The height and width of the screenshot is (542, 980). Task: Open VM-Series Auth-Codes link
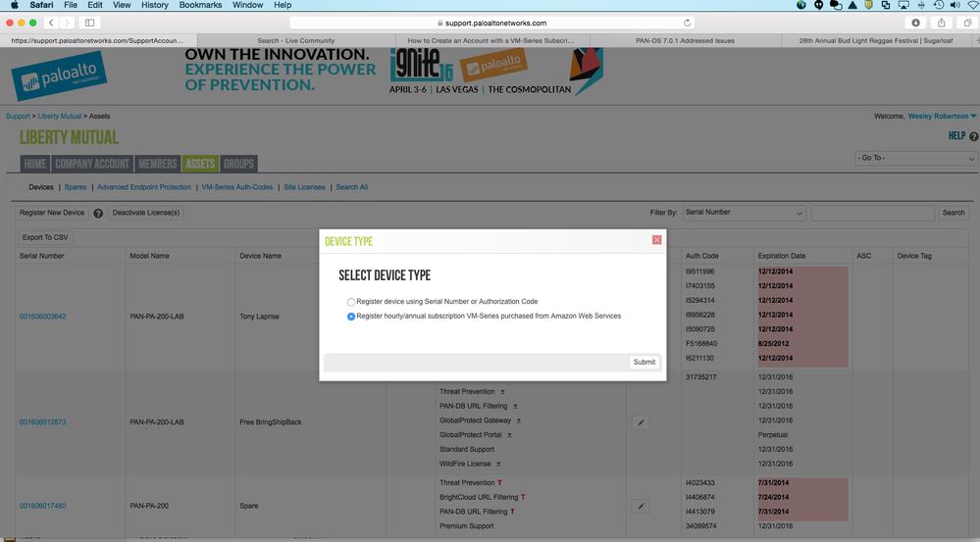pyautogui.click(x=236, y=187)
